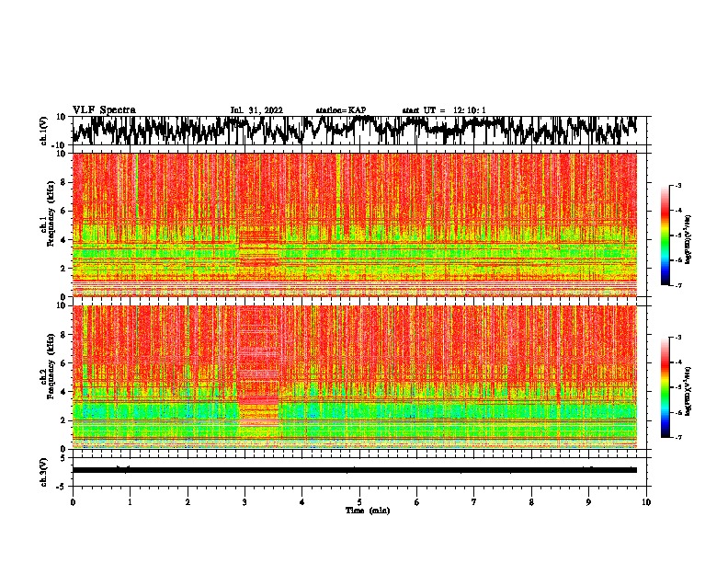Viewport: 728px width, 563px height.
Task: Click the black ch.3 signal trace
Action: tap(354, 470)
